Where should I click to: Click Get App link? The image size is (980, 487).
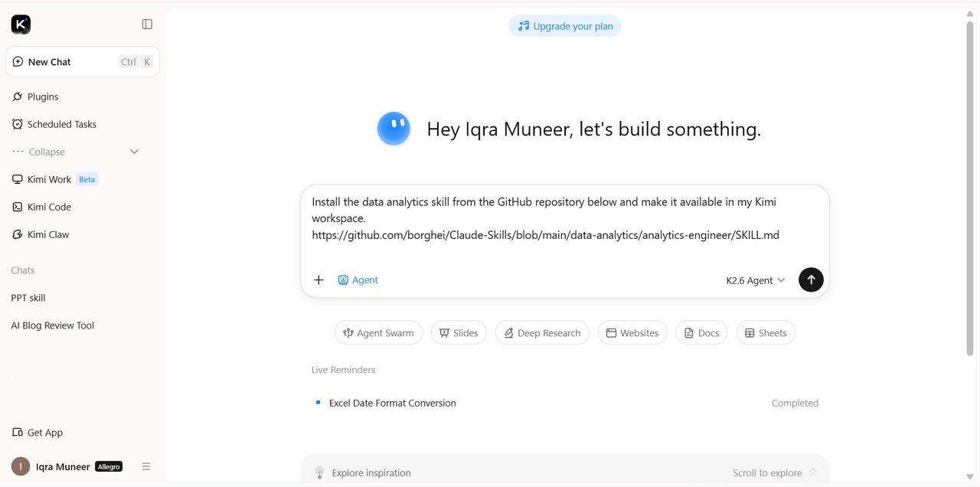[x=38, y=433]
